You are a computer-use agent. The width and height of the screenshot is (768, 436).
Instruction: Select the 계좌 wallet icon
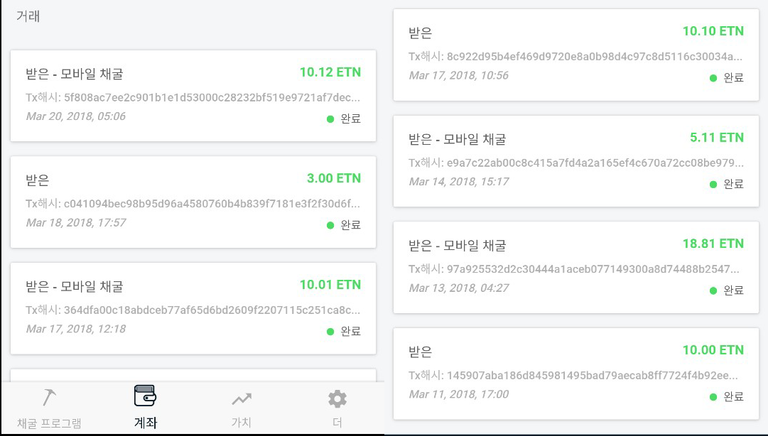pyautogui.click(x=145, y=396)
